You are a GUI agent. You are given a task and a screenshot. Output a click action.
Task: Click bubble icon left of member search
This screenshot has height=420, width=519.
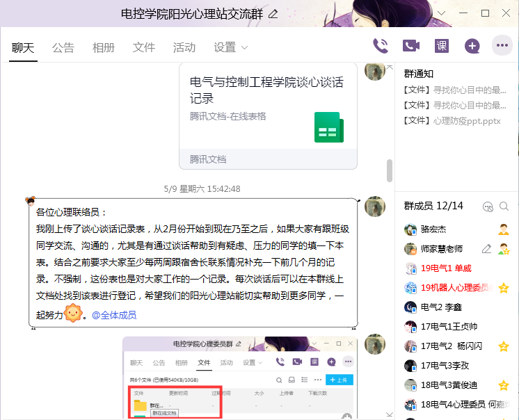488,207
